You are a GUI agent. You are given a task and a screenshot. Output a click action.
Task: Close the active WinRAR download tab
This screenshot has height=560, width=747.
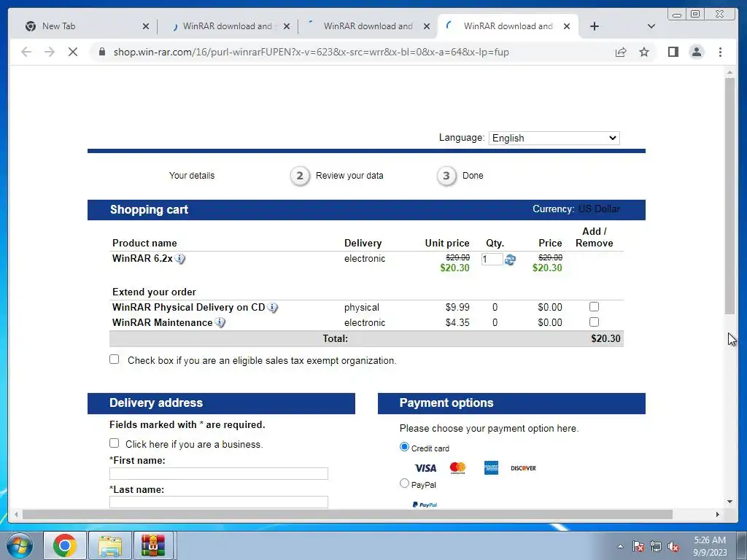[566, 26]
